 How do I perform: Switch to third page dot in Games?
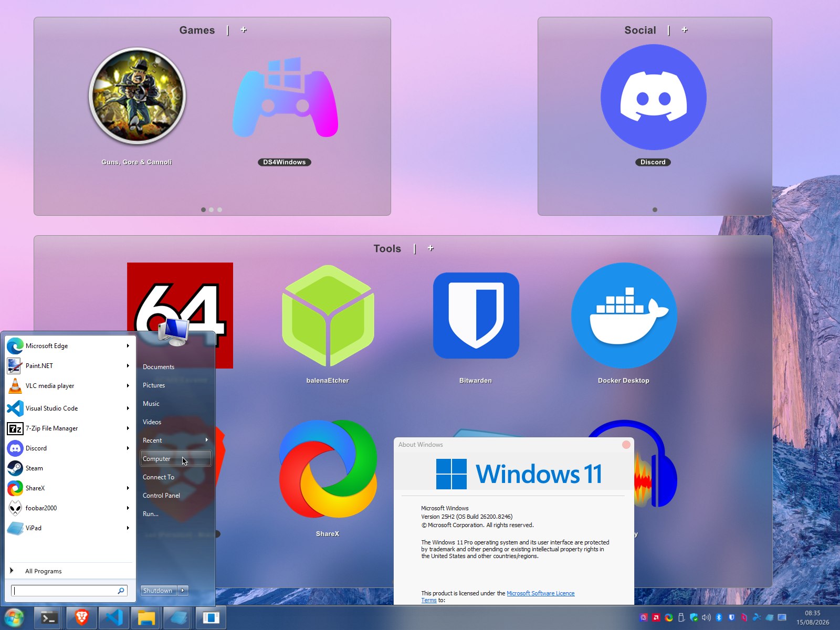click(x=220, y=209)
